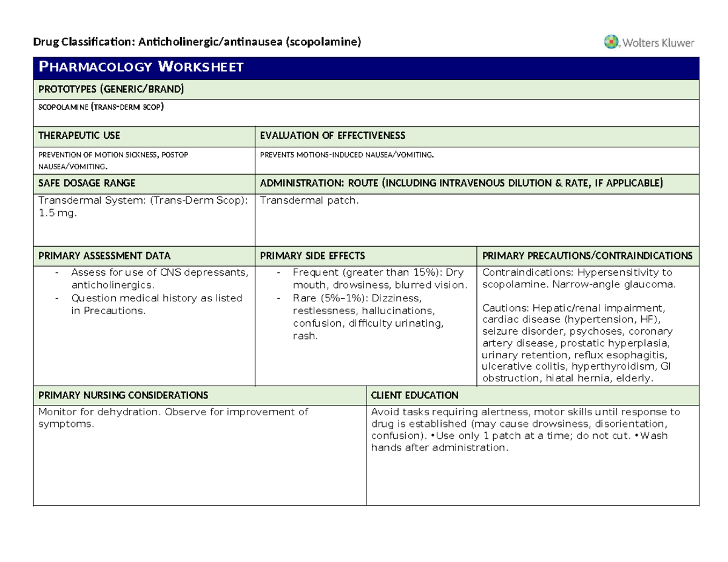Click the Evaluation of Effectiveness header
The height and width of the screenshot is (562, 728).
pyautogui.click(x=332, y=135)
